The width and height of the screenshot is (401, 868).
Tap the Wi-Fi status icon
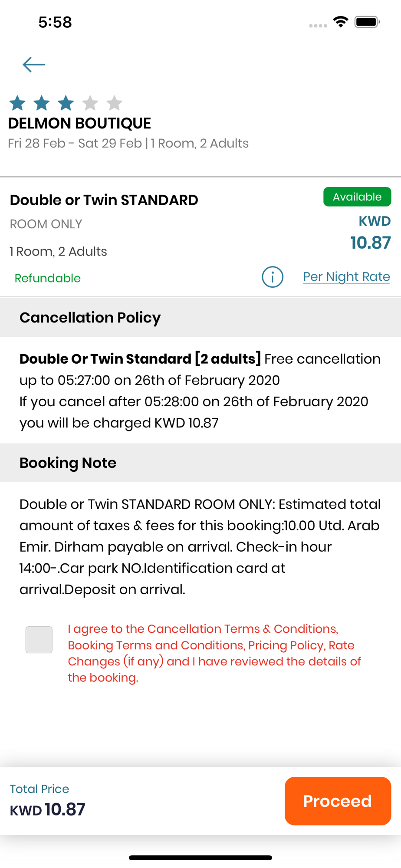click(x=341, y=22)
